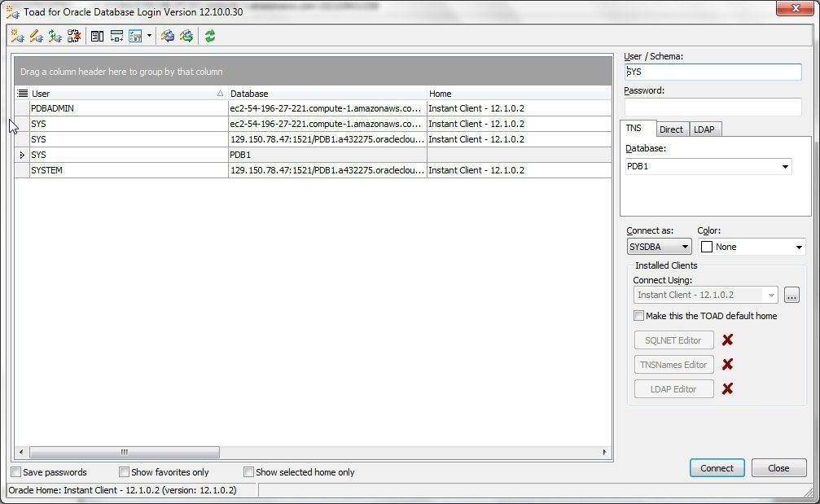Click the Test Connections icon with green arrows
Screen dimensions: 820x504
click(55, 36)
